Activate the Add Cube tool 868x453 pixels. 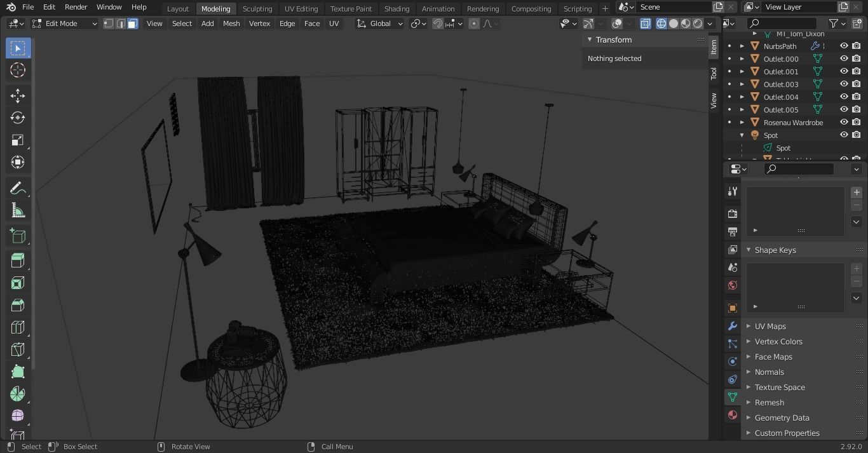18,236
